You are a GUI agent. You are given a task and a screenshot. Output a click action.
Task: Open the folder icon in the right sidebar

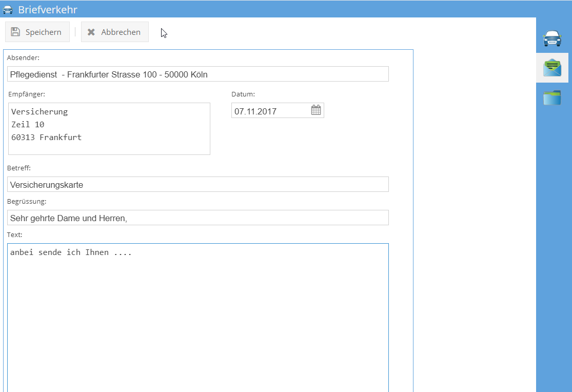click(x=552, y=97)
